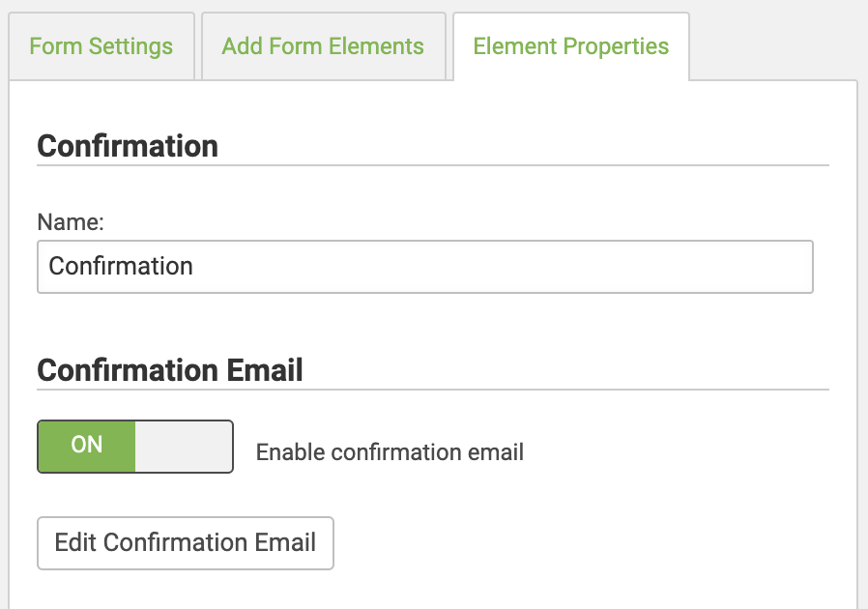Click the Enable confirmation email label
The image size is (868, 609).
(390, 451)
